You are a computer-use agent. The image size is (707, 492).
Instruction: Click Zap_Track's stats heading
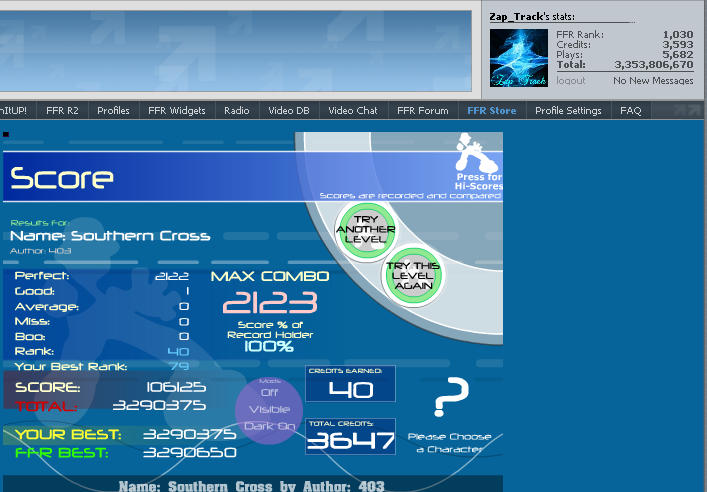click(x=532, y=17)
